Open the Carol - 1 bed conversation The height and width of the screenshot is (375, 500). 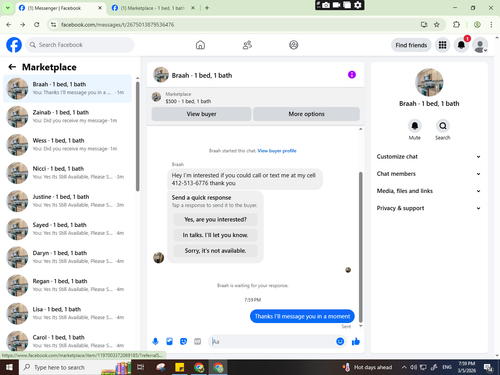67,341
